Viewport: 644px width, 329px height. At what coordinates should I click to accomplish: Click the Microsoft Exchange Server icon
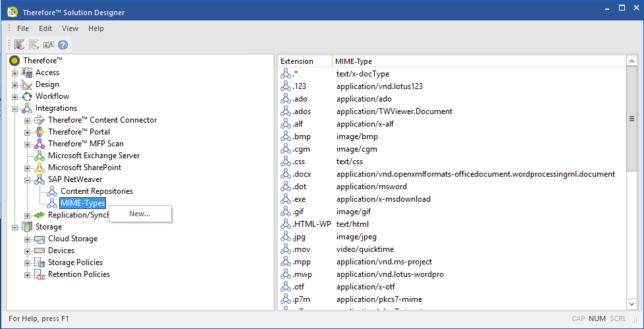(40, 156)
